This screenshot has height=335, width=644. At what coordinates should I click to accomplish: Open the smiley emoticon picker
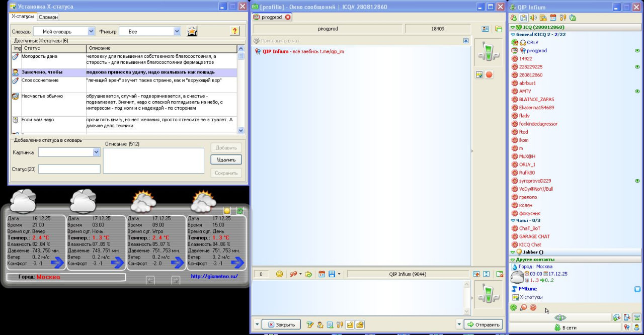pos(279,274)
